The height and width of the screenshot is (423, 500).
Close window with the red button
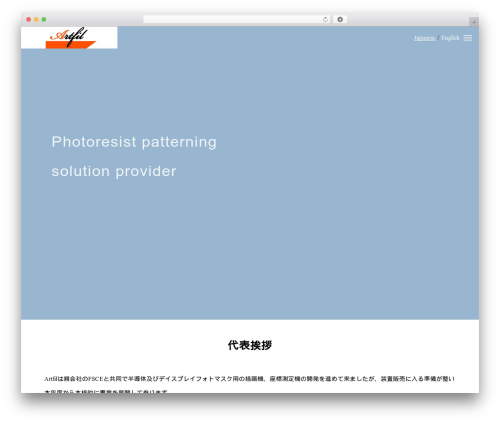pyautogui.click(x=29, y=19)
